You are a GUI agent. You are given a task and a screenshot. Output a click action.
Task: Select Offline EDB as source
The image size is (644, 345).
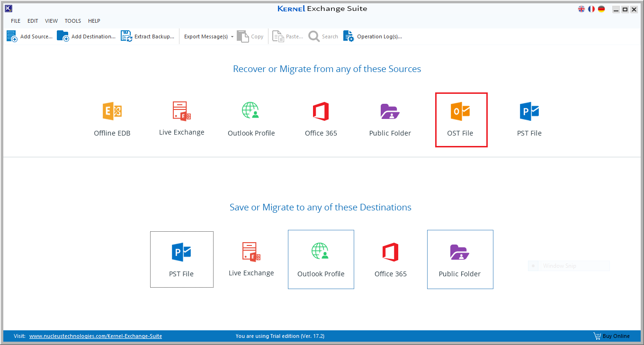pos(112,120)
